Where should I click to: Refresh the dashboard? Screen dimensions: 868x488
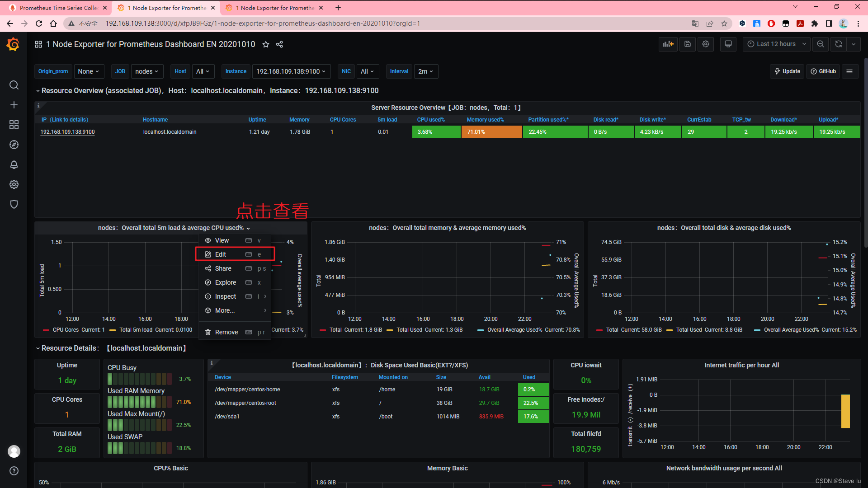839,44
